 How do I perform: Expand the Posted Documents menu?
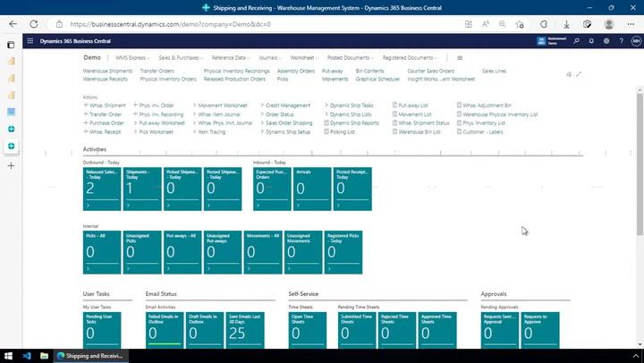pos(351,58)
